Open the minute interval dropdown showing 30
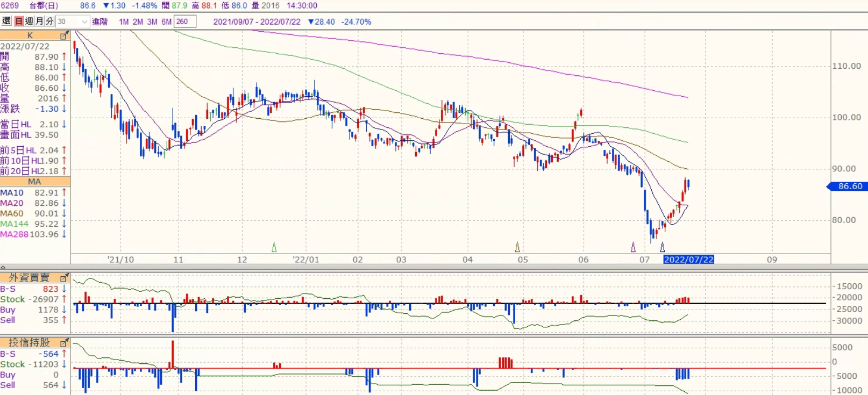The height and width of the screenshot is (395, 868). coord(84,21)
